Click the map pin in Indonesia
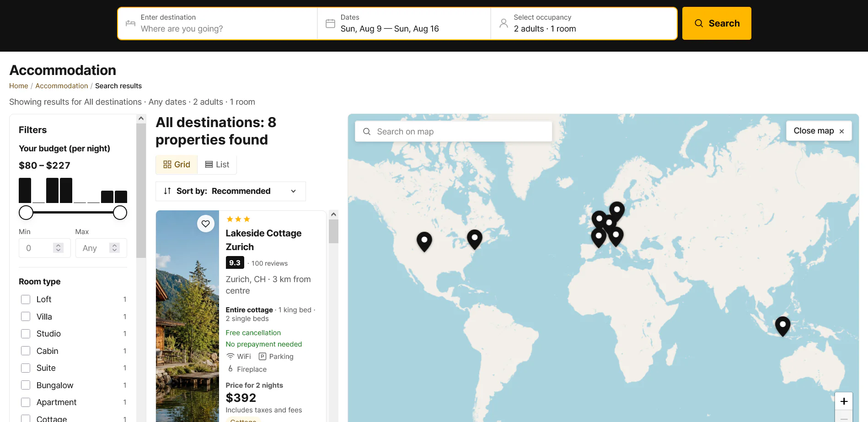 point(783,326)
